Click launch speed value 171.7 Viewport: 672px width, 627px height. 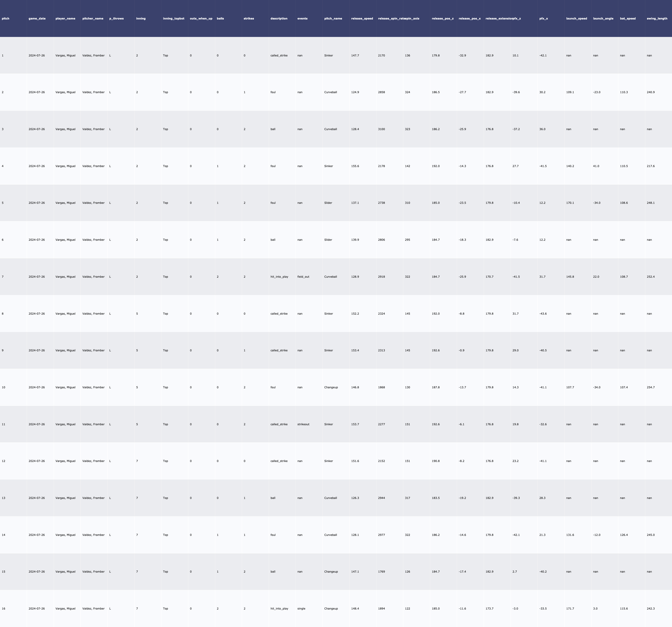click(570, 608)
